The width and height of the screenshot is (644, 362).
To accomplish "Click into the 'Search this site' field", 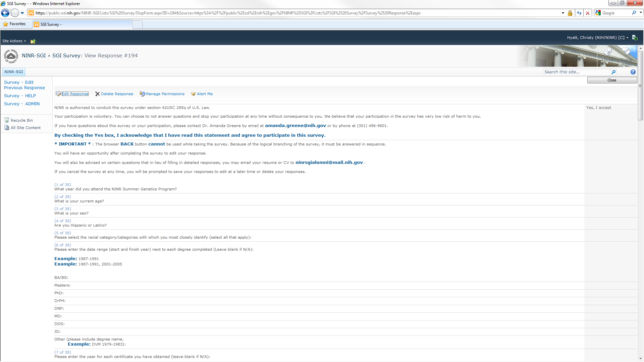I will coord(576,72).
